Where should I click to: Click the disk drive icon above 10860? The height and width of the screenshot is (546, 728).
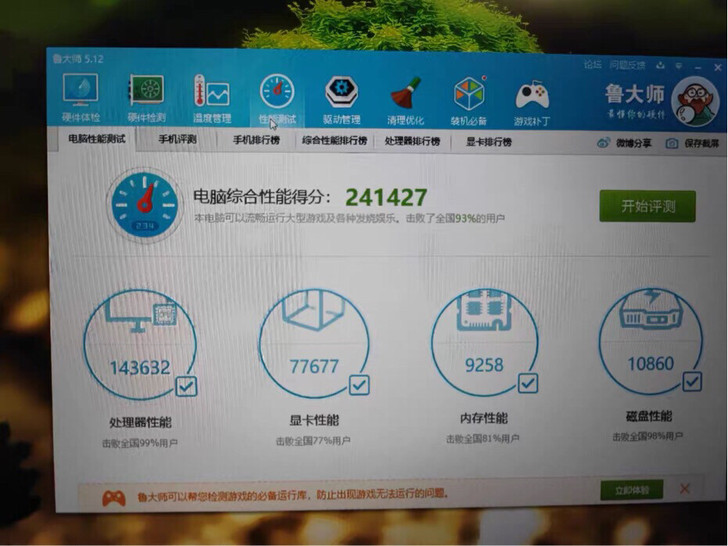click(x=650, y=309)
